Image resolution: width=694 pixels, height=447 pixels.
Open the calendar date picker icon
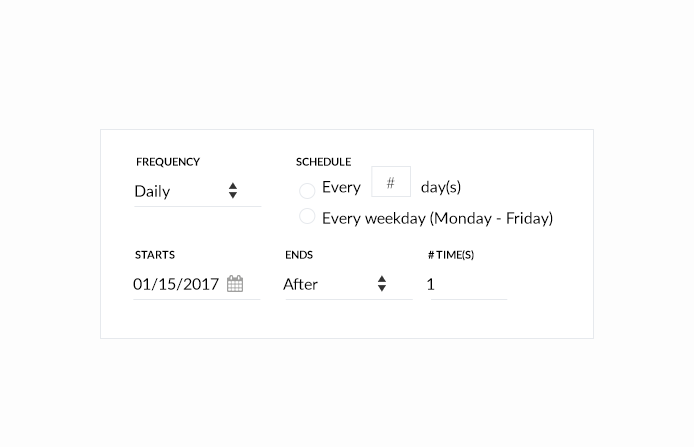[x=235, y=284]
